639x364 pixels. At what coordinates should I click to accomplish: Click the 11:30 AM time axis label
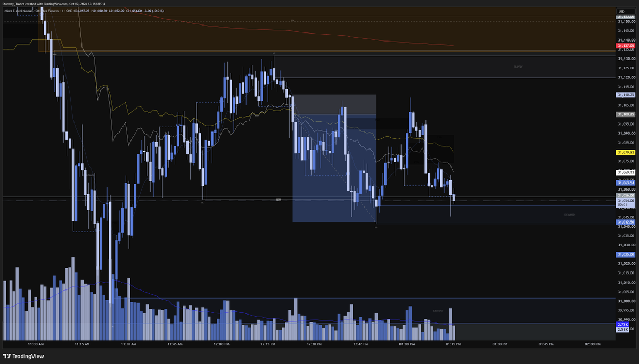tap(128, 344)
